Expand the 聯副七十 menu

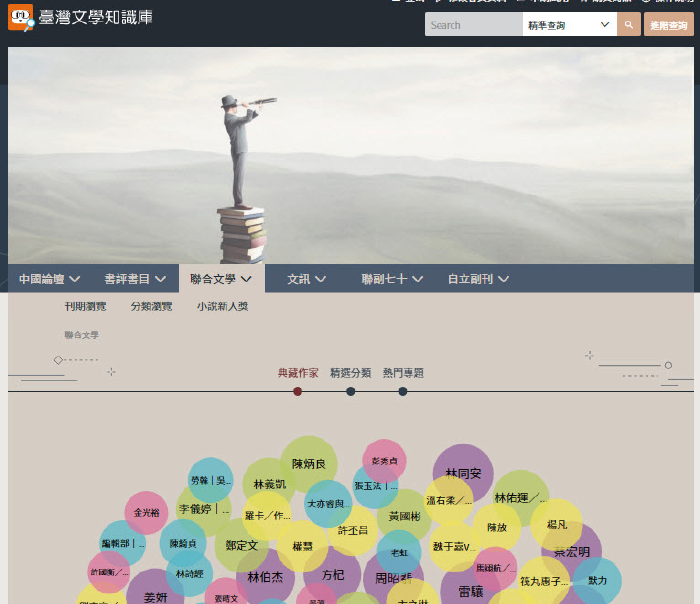coord(392,279)
